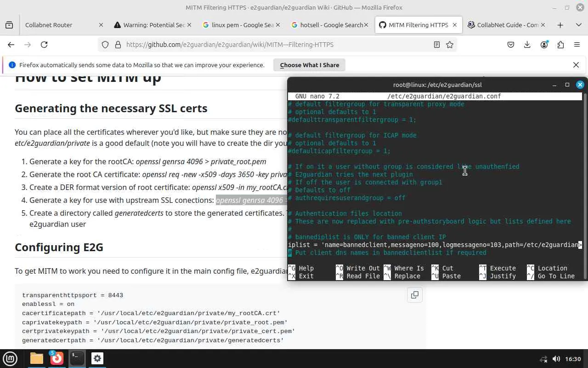Click the generatedcertpath config line
The width and height of the screenshot is (588, 368).
click(x=153, y=340)
